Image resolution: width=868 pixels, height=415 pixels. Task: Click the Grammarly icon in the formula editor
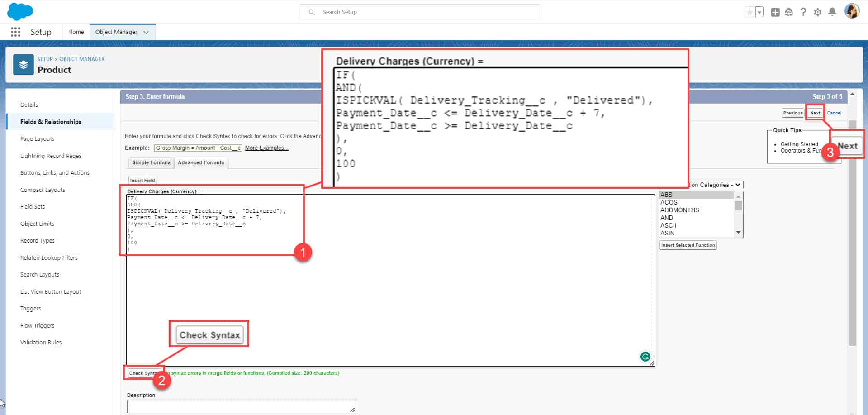(646, 357)
